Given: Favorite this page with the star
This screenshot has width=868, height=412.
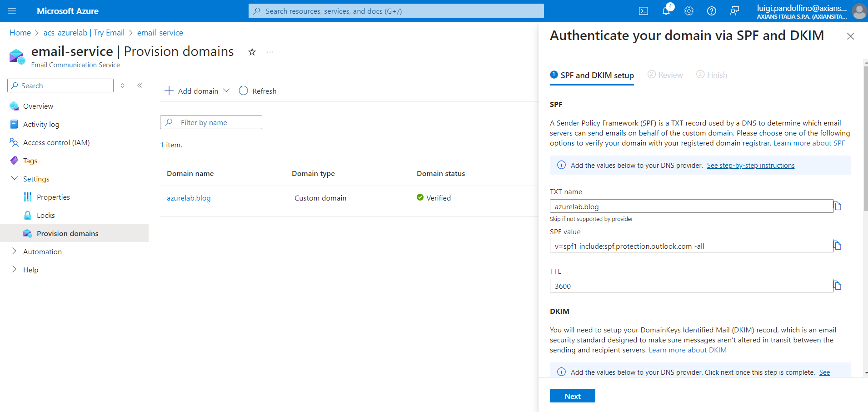Looking at the screenshot, I should (252, 52).
